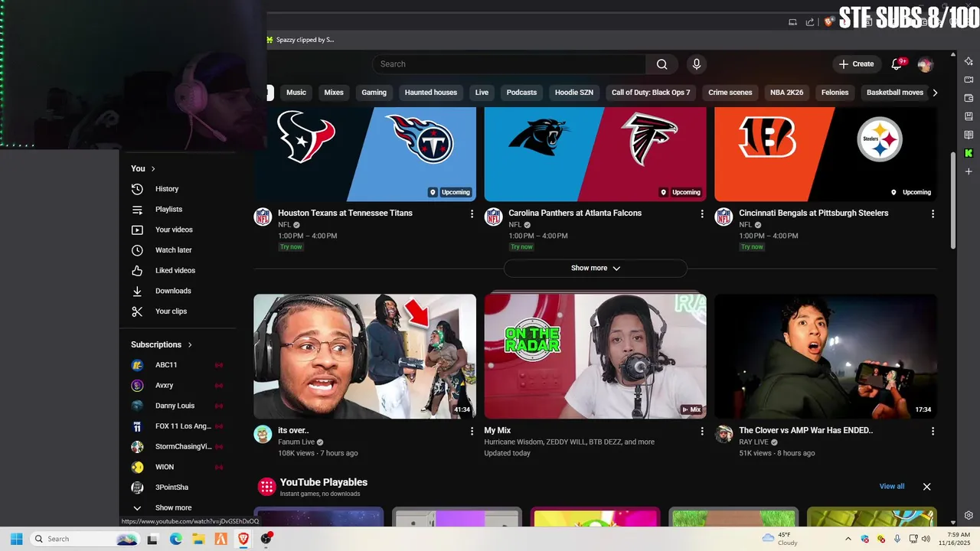Open YouTube notifications bell
The width and height of the screenshot is (980, 551).
[x=897, y=64]
